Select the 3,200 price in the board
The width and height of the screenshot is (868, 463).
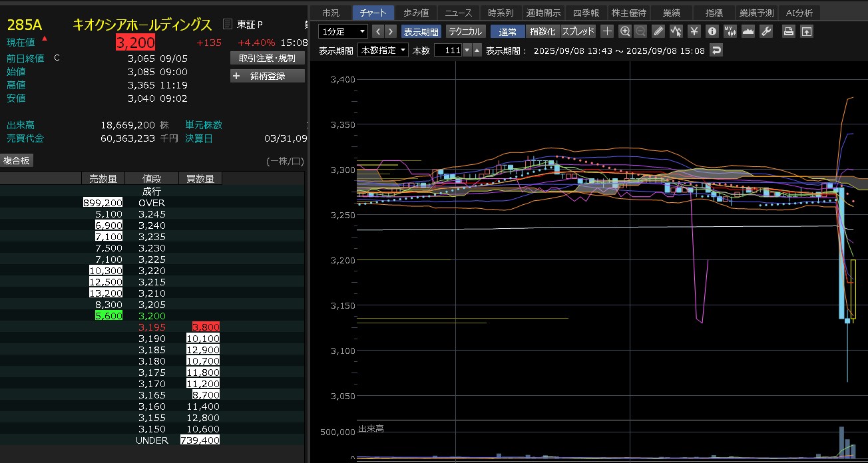pyautogui.click(x=152, y=316)
